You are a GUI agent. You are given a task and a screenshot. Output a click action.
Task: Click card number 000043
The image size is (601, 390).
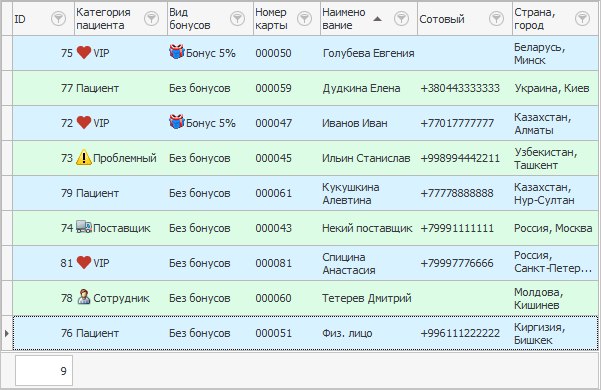point(273,228)
